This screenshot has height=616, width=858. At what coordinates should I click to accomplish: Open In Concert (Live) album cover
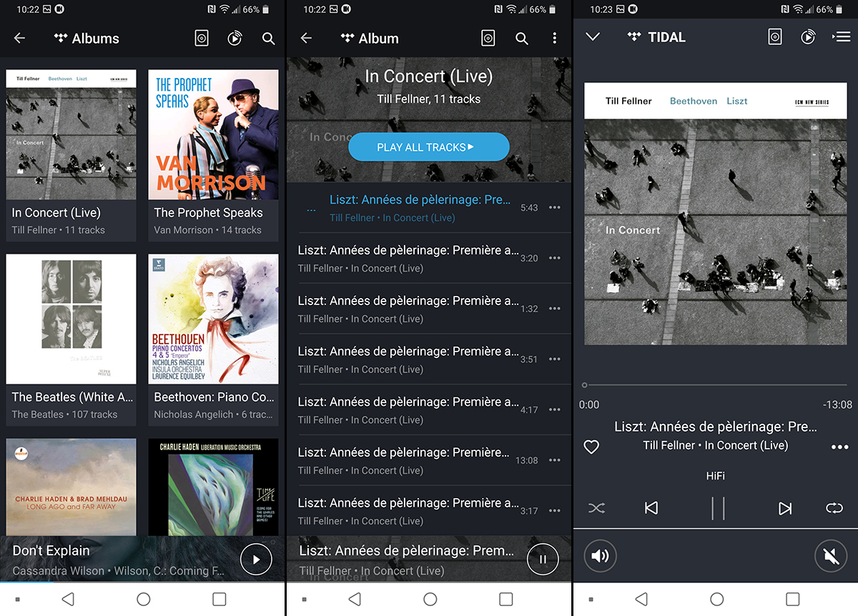click(71, 134)
